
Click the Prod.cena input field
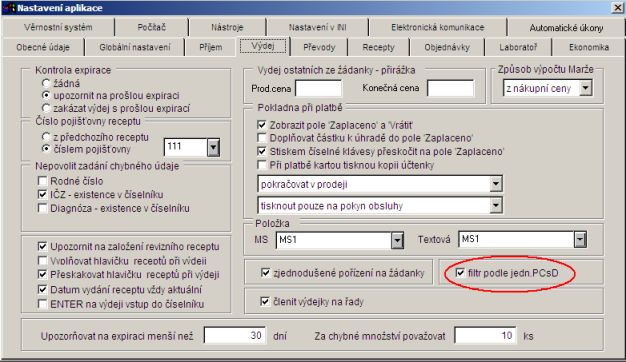point(319,88)
